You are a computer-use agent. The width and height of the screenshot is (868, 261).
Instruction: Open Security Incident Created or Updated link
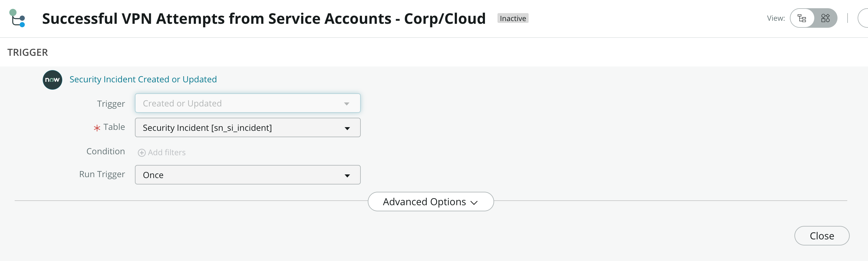[143, 79]
